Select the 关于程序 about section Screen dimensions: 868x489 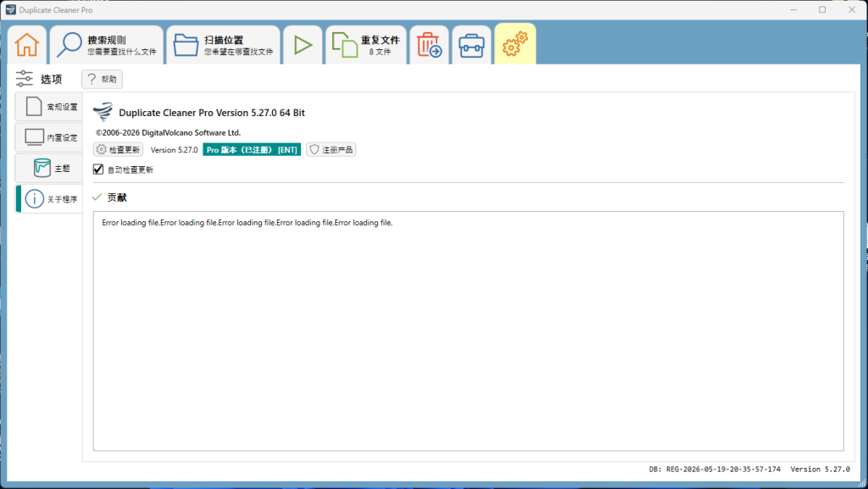click(49, 198)
